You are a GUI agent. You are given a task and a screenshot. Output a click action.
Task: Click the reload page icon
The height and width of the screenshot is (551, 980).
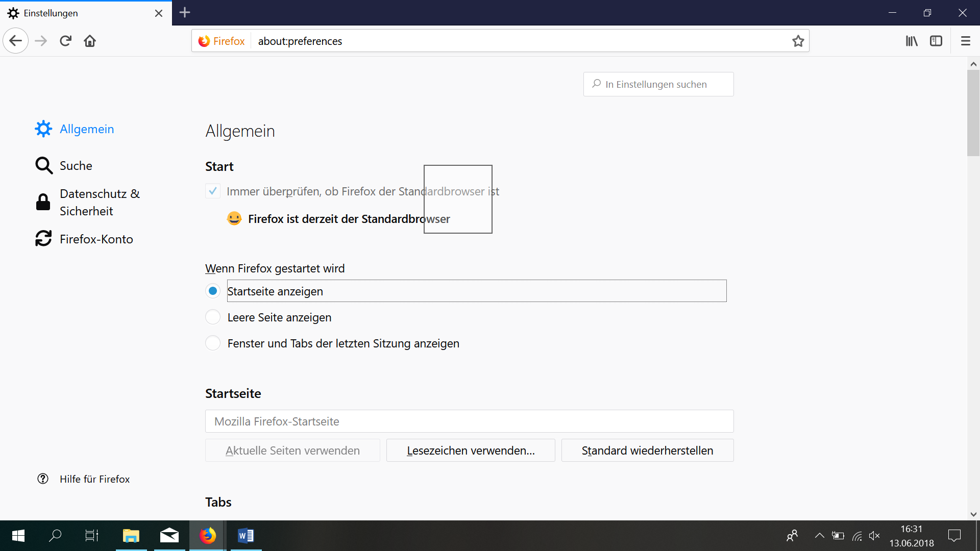tap(65, 41)
